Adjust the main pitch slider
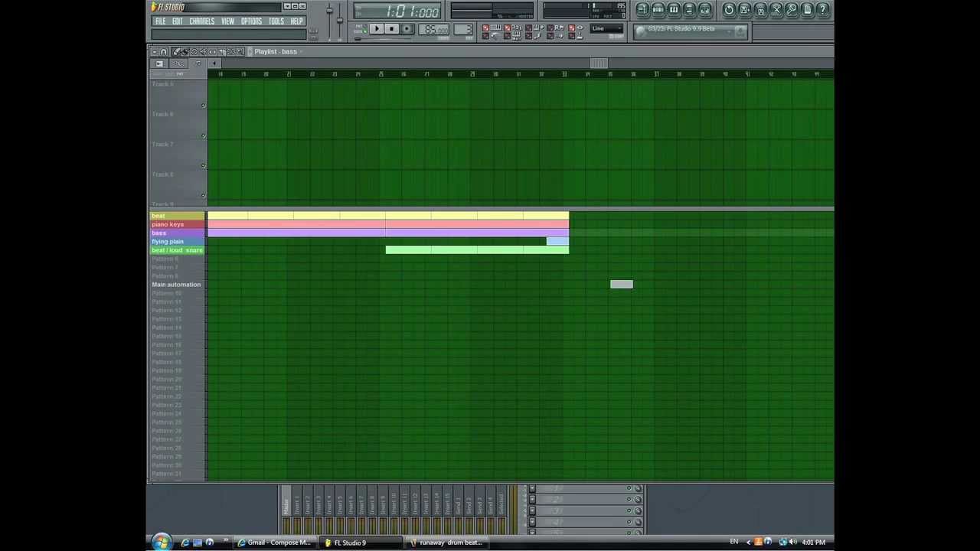The height and width of the screenshot is (551, 980). (340, 20)
